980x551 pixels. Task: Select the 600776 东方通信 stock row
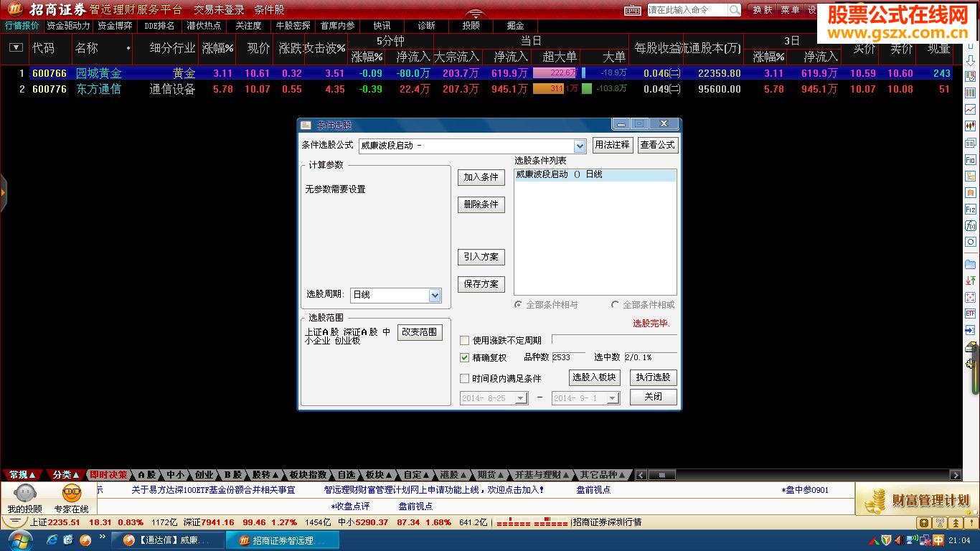(x=481, y=89)
